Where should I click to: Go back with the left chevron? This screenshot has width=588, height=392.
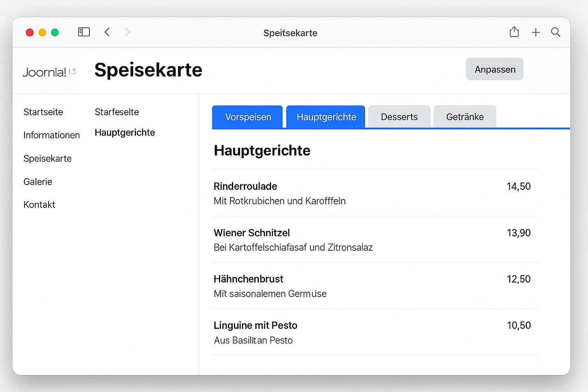coord(107,32)
